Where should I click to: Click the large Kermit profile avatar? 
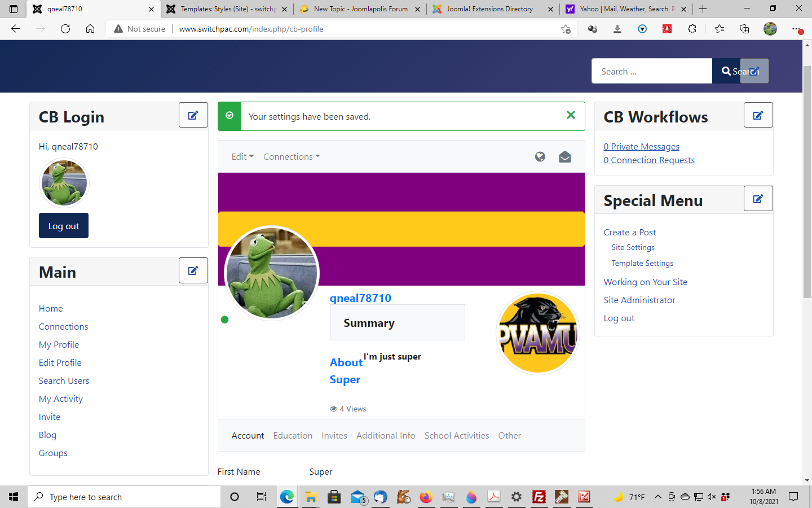click(272, 273)
